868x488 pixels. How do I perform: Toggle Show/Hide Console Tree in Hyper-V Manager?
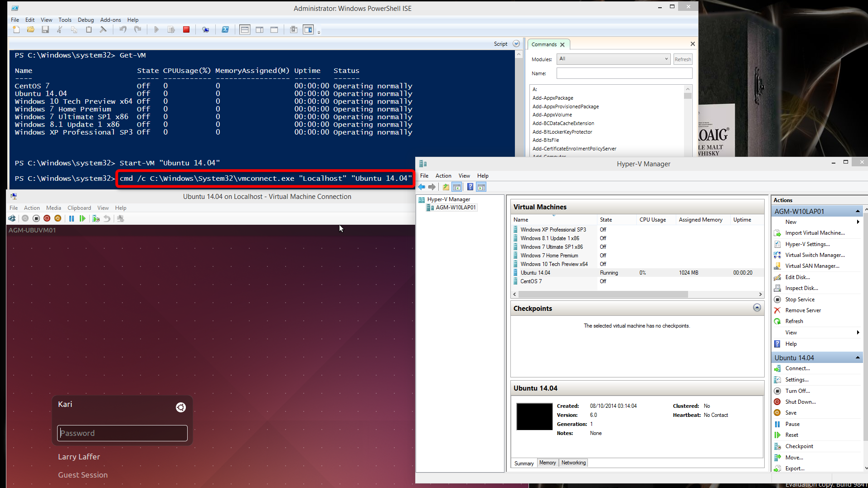457,187
